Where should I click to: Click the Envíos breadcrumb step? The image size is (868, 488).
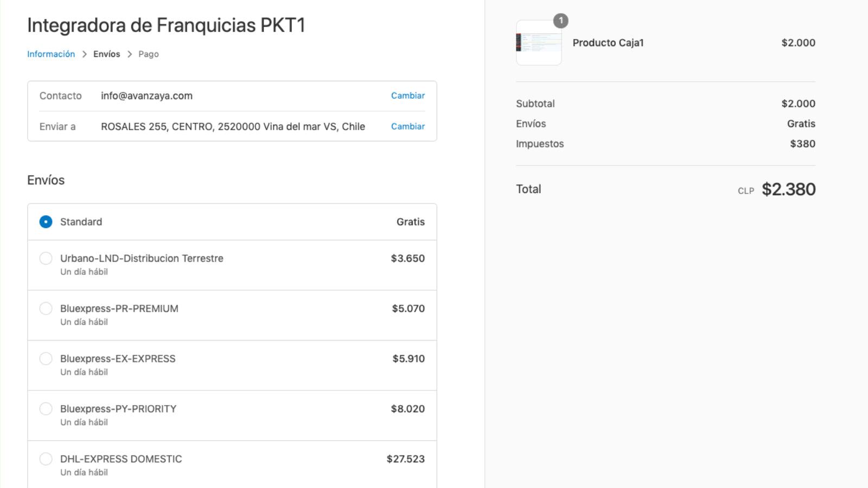pyautogui.click(x=106, y=54)
